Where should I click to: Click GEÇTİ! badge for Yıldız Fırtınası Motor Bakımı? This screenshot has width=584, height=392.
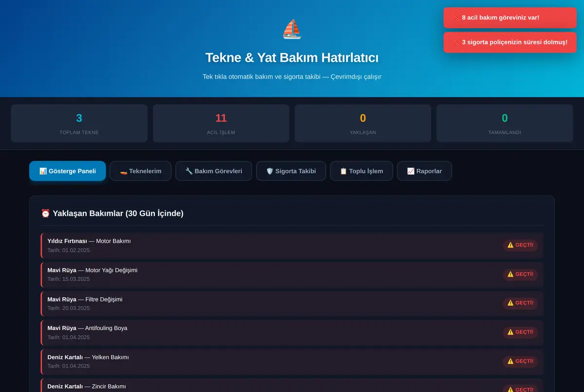tap(520, 245)
